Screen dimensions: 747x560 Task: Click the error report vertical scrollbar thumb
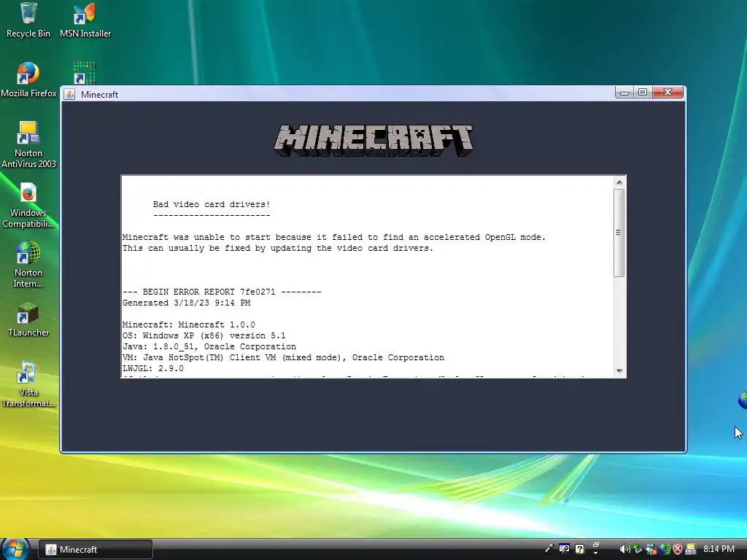click(619, 233)
